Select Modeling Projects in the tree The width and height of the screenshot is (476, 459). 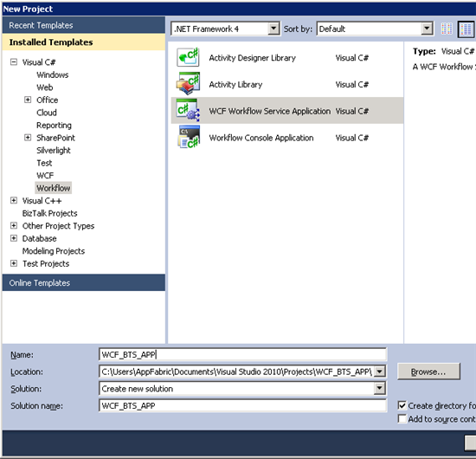(54, 251)
